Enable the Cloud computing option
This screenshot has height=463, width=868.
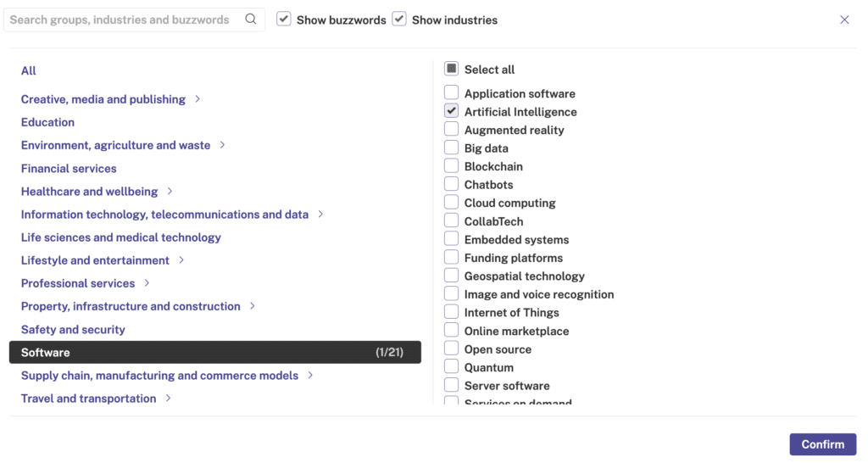pyautogui.click(x=451, y=202)
